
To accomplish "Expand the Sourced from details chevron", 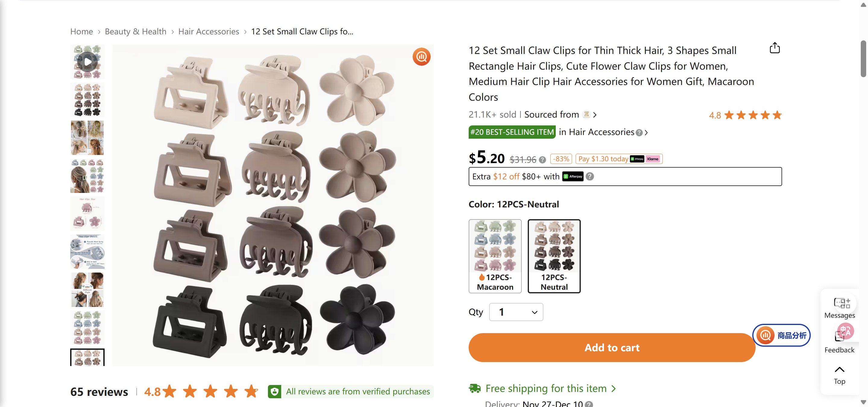I will [x=595, y=115].
